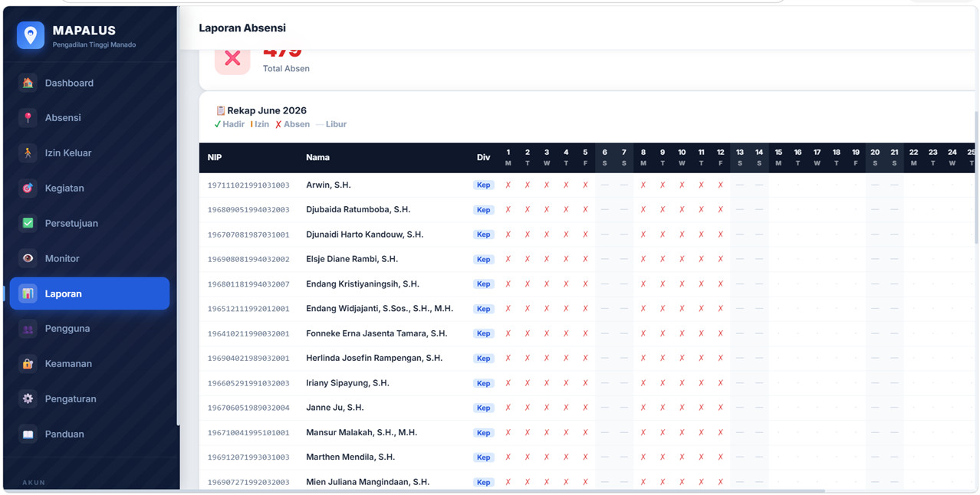
Task: Click the horizontal scrollbar under the table
Action: (512, 490)
